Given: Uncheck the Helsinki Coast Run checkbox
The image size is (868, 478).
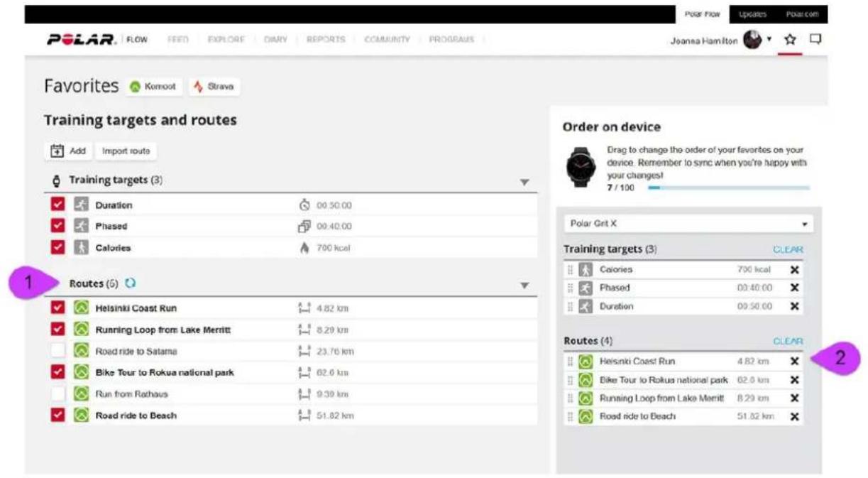Looking at the screenshot, I should [x=58, y=308].
